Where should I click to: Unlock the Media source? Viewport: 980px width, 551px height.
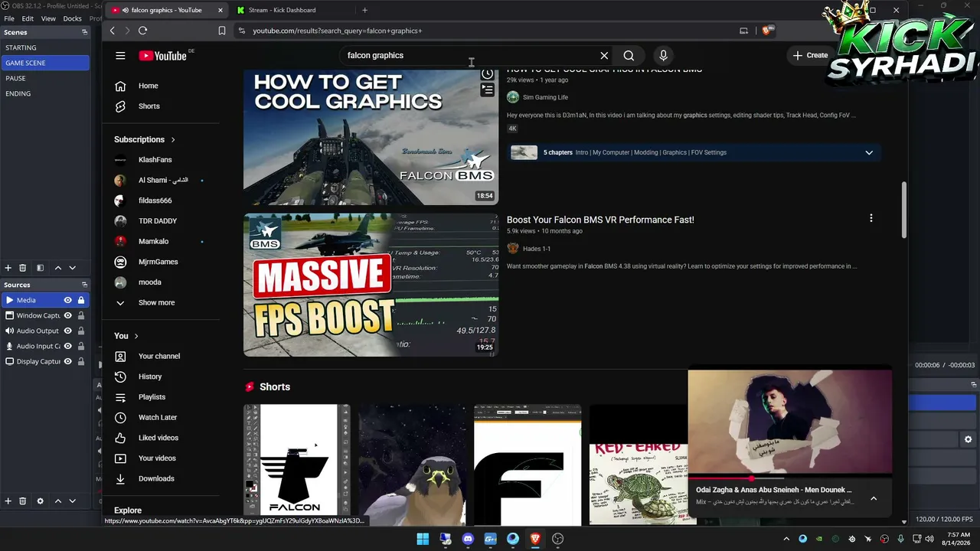pos(81,300)
